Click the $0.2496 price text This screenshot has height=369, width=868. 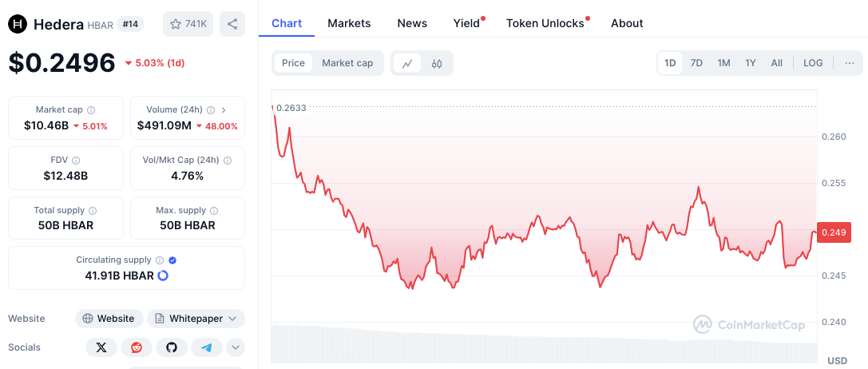[62, 63]
